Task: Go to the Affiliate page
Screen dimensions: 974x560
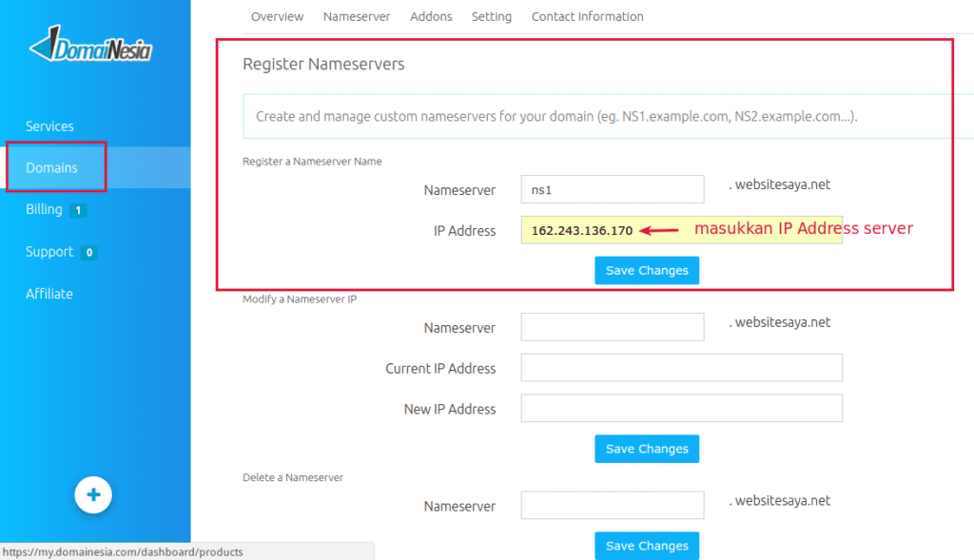Action: (49, 293)
